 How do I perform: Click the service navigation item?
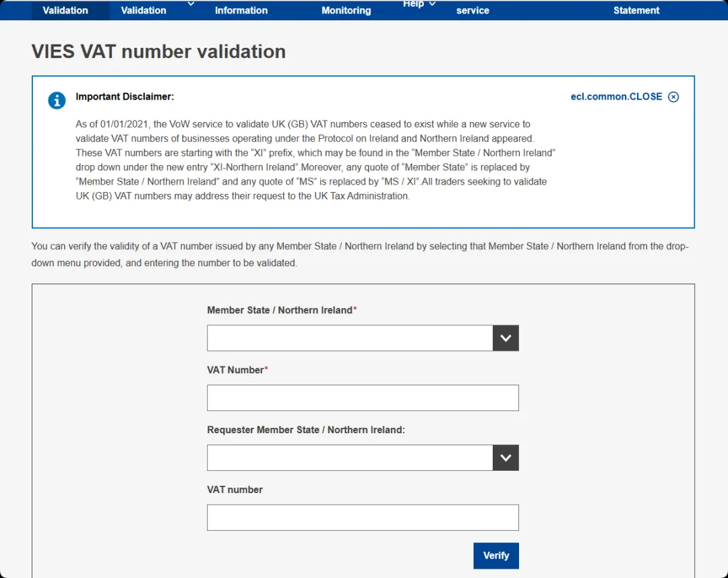(473, 10)
